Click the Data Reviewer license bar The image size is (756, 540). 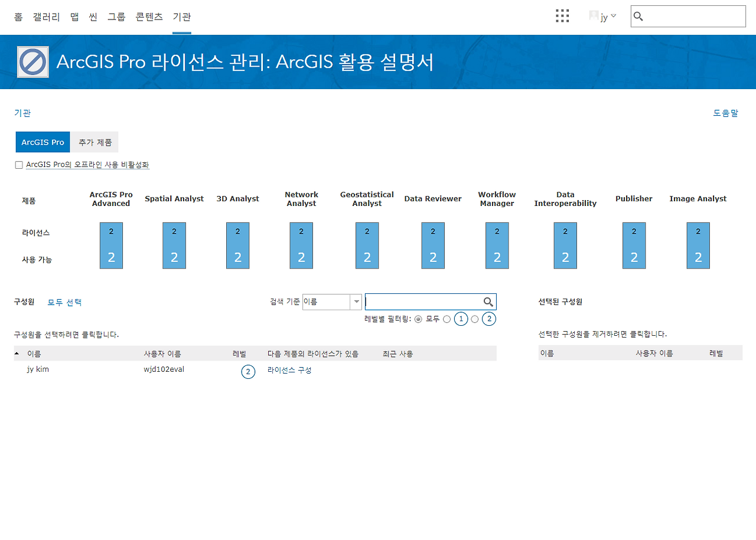coord(433,246)
